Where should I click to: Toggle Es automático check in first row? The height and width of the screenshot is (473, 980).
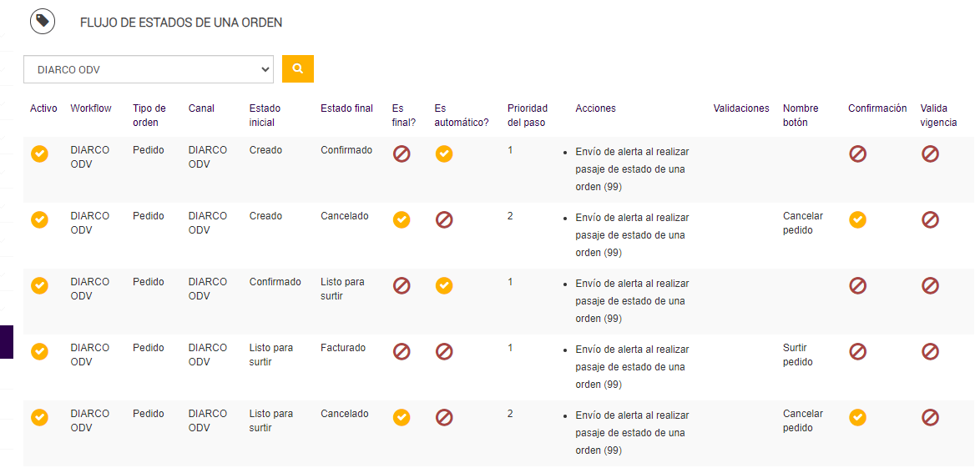[x=444, y=153]
